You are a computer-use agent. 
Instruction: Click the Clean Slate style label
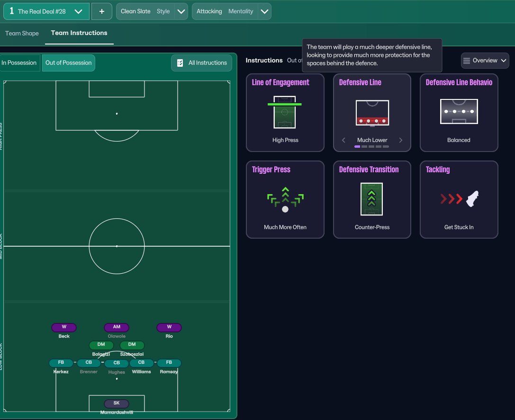click(136, 11)
